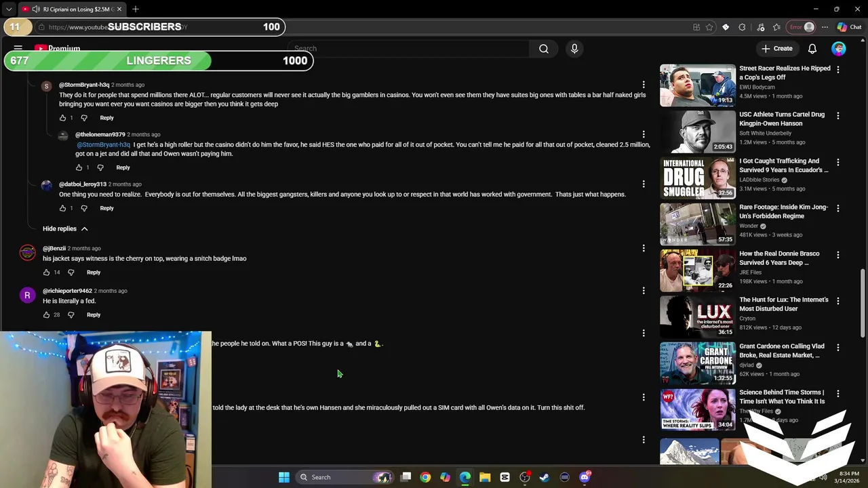
Task: Open Edge settings and more menu
Action: (x=825, y=27)
